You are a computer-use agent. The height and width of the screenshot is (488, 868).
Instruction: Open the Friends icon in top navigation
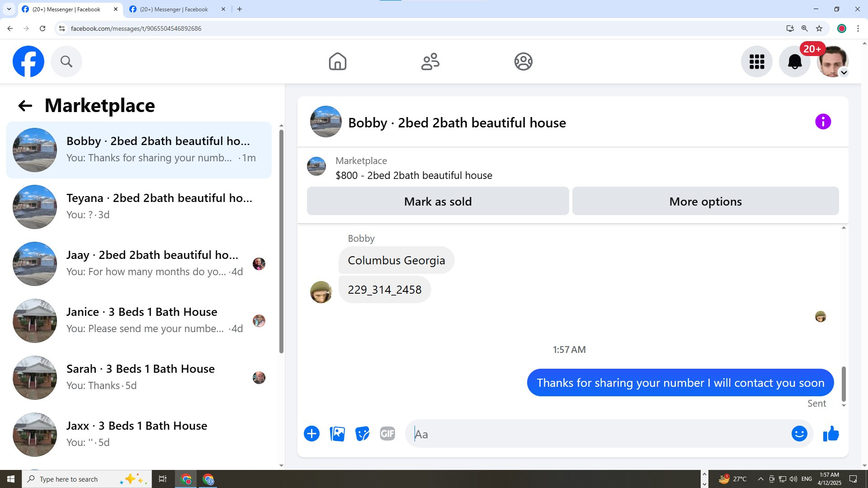point(430,61)
